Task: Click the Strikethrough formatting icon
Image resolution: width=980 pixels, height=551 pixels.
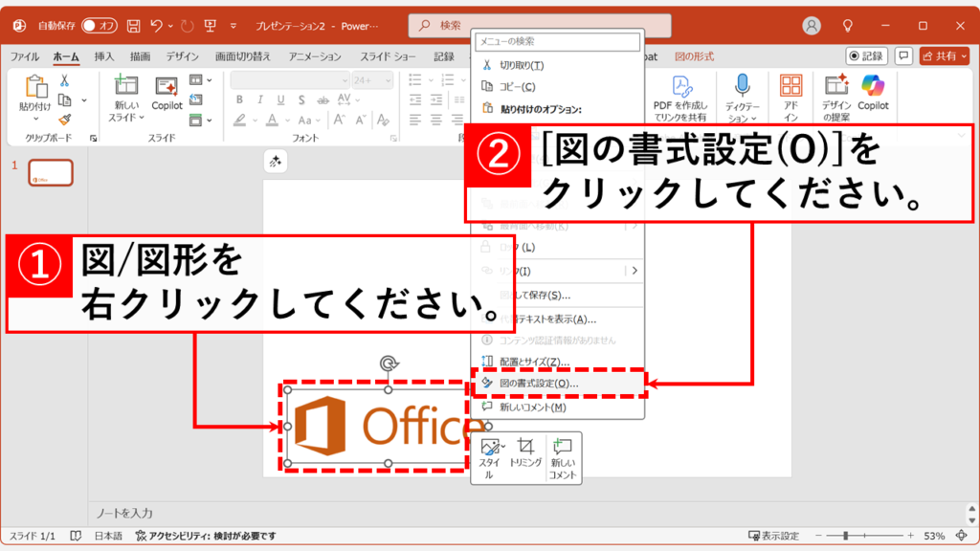Action: 323,99
